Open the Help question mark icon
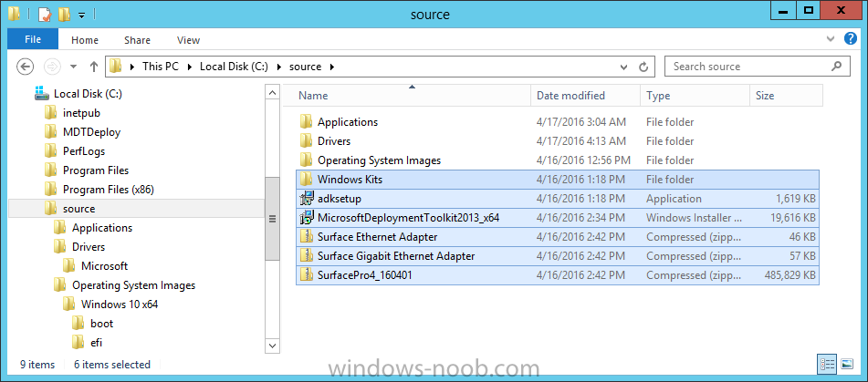 (x=851, y=38)
